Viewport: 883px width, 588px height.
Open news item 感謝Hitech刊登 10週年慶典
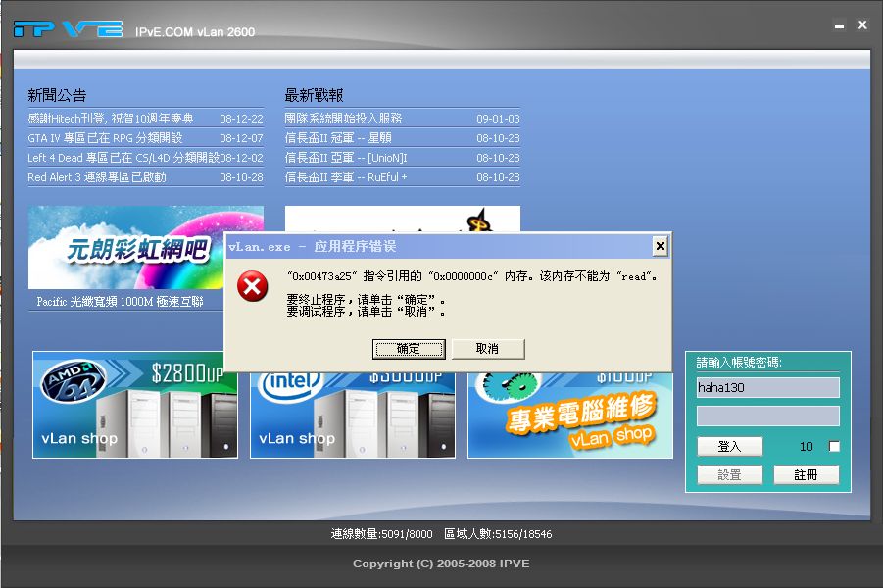[x=111, y=119]
